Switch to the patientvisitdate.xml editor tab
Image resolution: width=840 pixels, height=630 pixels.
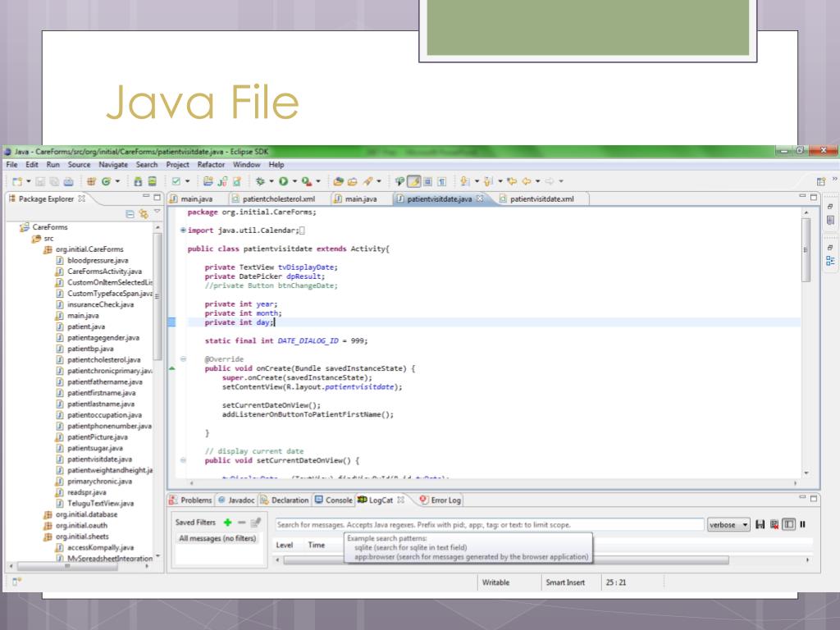click(x=541, y=199)
